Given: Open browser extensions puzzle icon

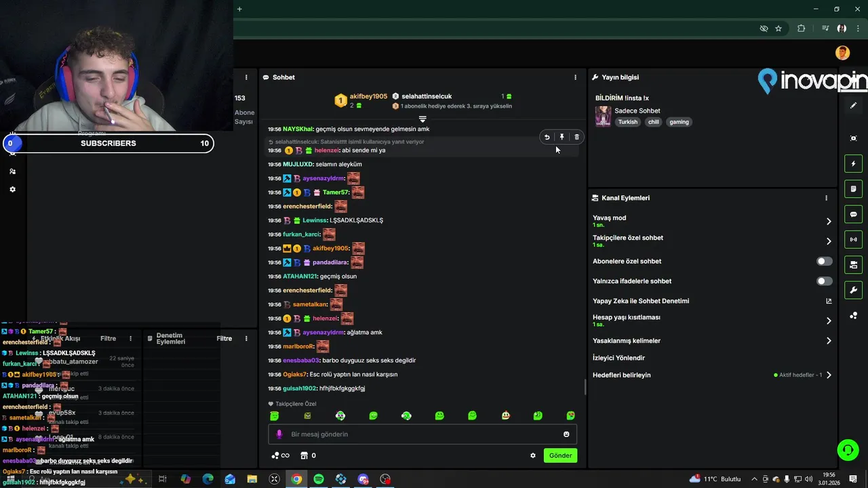Looking at the screenshot, I should pyautogui.click(x=802, y=28).
